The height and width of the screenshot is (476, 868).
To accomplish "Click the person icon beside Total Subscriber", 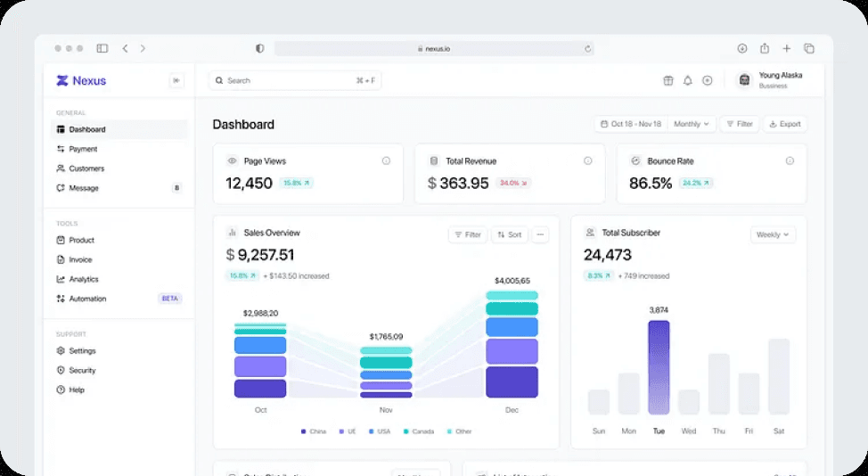I will click(591, 233).
